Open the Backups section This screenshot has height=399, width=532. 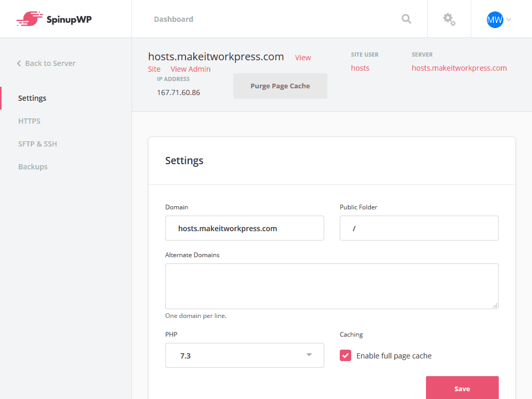point(33,167)
